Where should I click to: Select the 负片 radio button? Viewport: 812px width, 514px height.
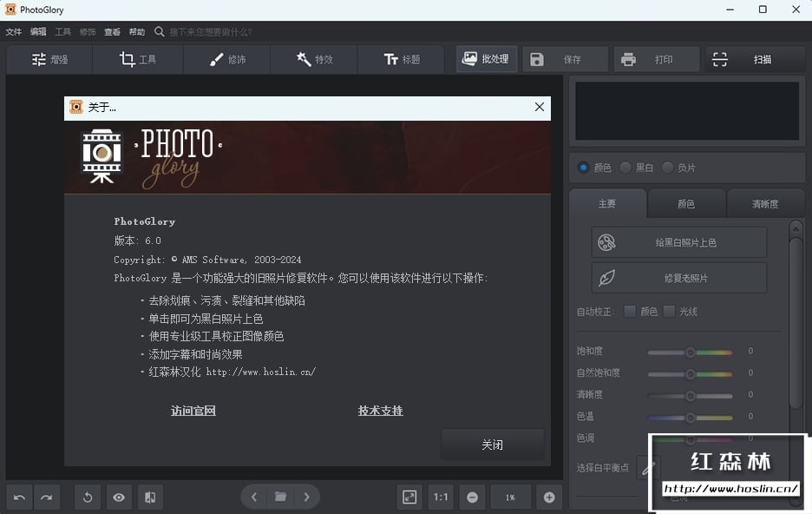point(667,168)
